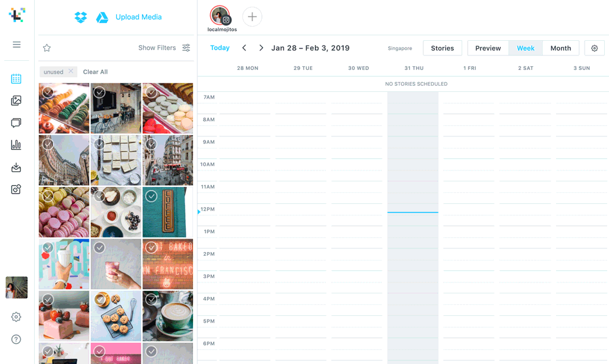Switch to Preview view
609x364 pixels.
pyautogui.click(x=488, y=48)
